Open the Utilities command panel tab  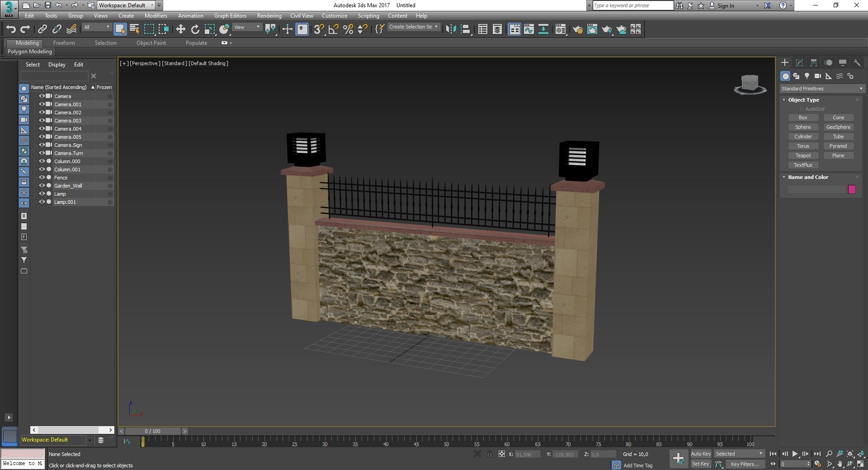857,63
